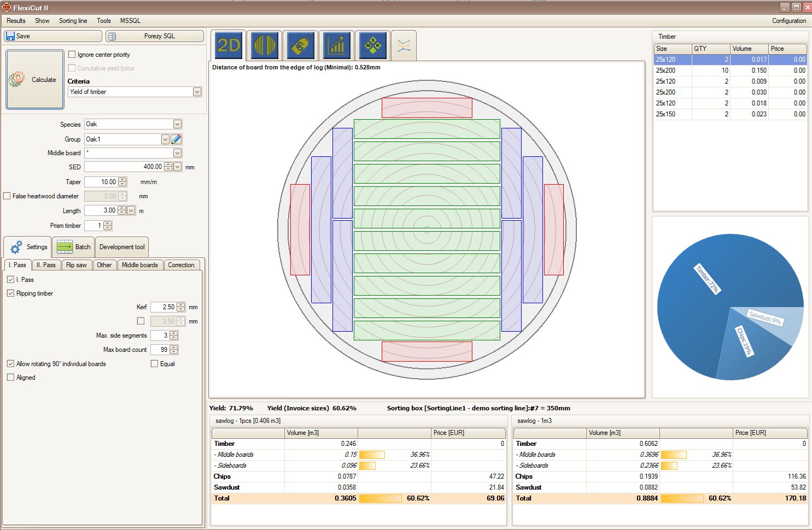Open the 2D view tab
Screen dimensions: 812x530
(x=228, y=45)
